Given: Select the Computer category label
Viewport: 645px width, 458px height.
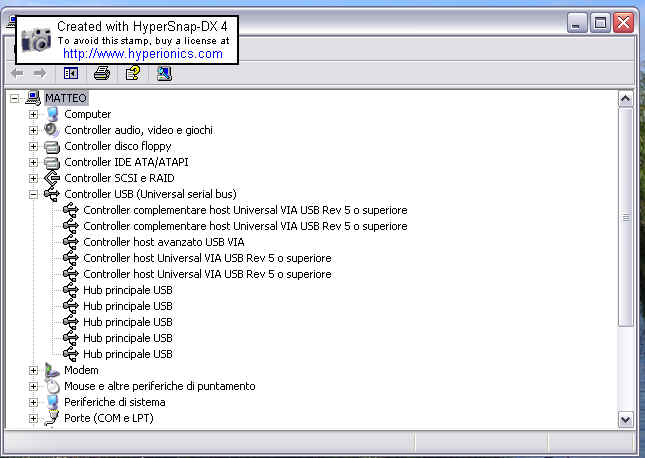Looking at the screenshot, I should (x=88, y=114).
